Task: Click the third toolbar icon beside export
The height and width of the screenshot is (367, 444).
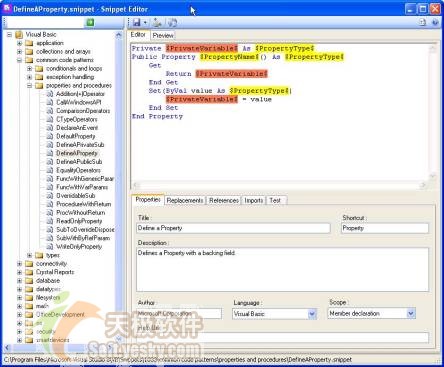Action: click(x=172, y=23)
